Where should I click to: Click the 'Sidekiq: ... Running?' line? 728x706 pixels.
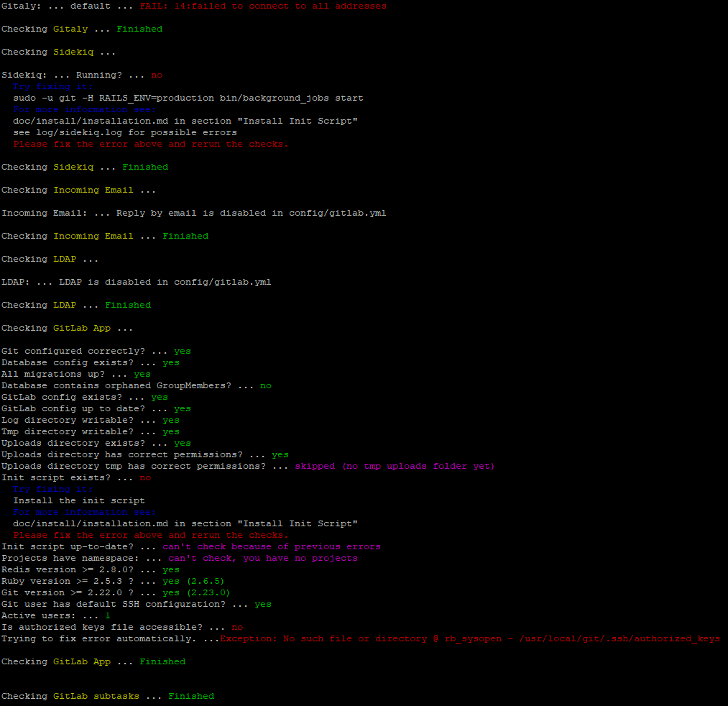[82, 75]
